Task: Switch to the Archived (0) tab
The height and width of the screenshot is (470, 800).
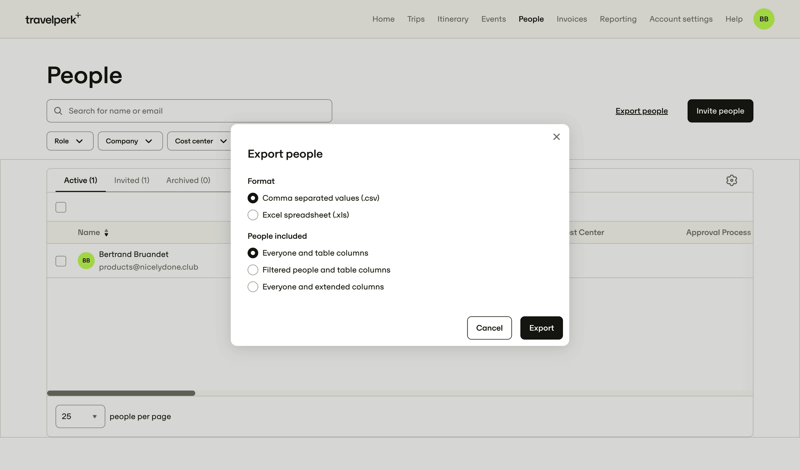Action: click(x=188, y=181)
